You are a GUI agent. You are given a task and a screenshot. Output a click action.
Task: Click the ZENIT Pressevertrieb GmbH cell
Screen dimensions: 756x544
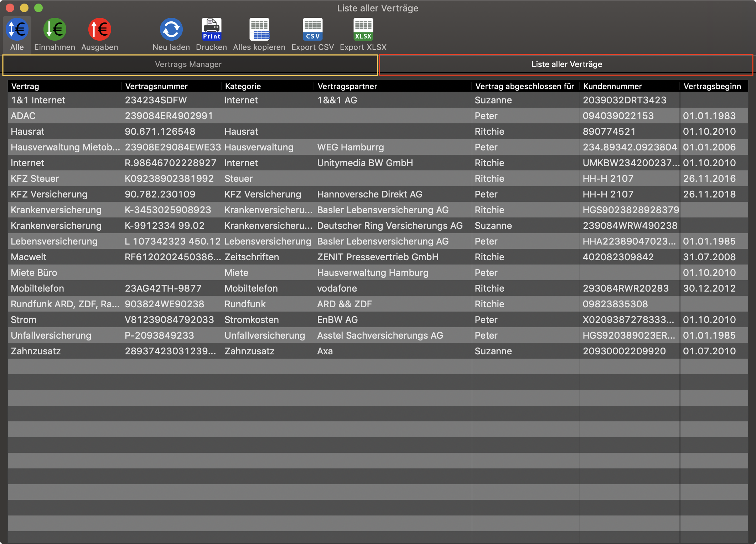click(378, 257)
